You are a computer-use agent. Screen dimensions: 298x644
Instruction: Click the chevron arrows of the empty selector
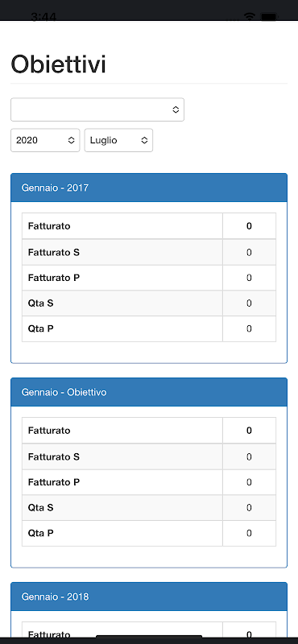(176, 109)
